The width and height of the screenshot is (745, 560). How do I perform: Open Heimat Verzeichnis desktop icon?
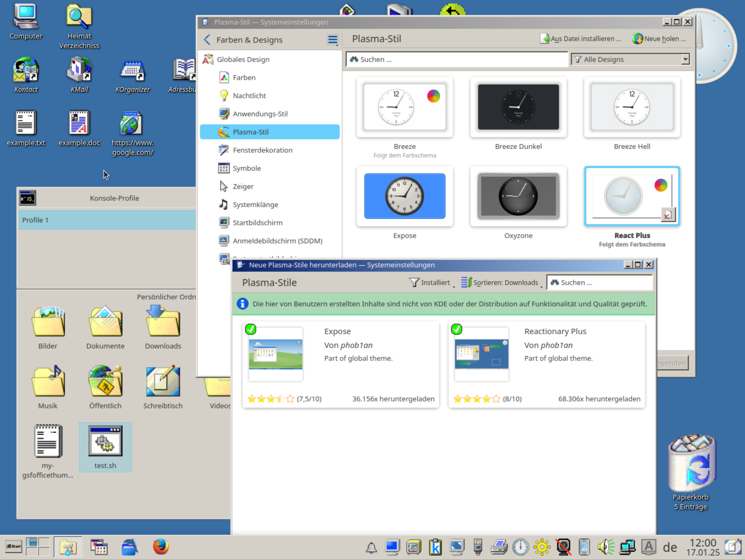79,26
